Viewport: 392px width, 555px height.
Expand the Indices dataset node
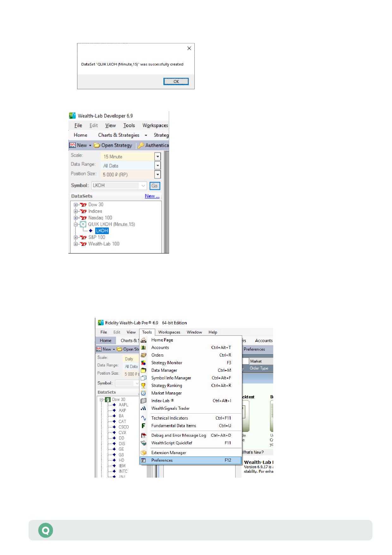coord(76,211)
